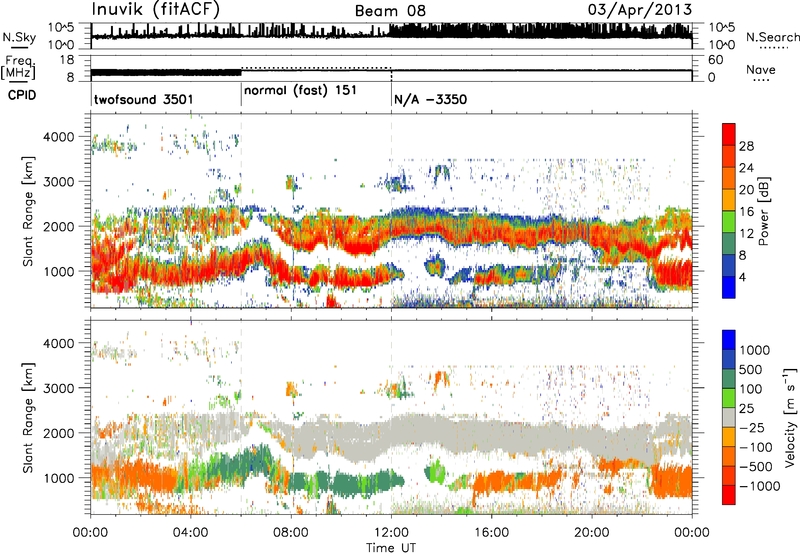Click the '12:00' time axis label
Image resolution: width=800 pixels, height=554 pixels.
click(391, 532)
